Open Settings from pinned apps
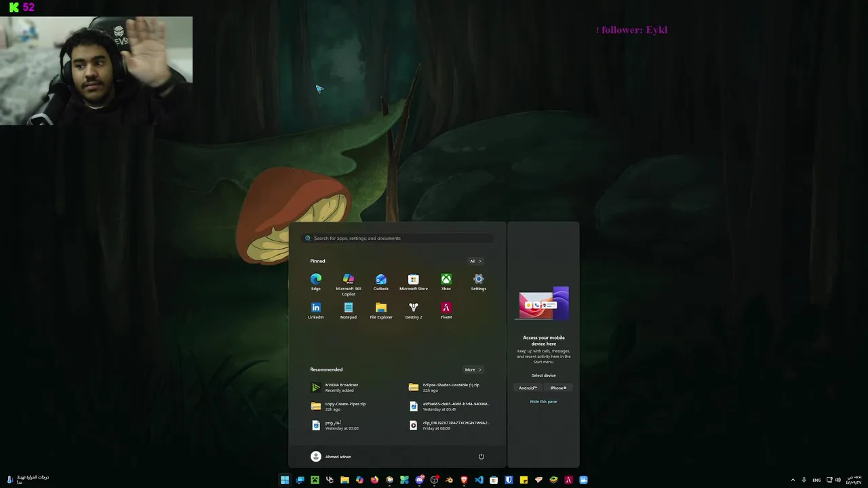This screenshot has width=868, height=488. 479,282
